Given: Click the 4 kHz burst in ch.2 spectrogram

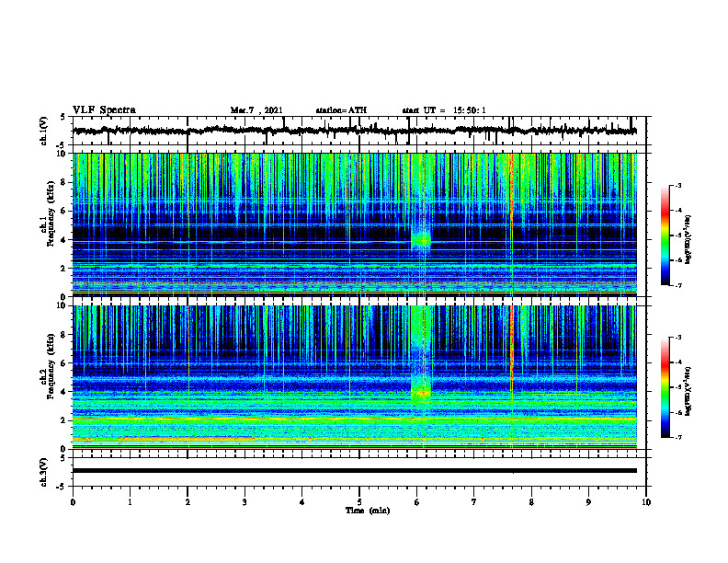Looking at the screenshot, I should 421,393.
